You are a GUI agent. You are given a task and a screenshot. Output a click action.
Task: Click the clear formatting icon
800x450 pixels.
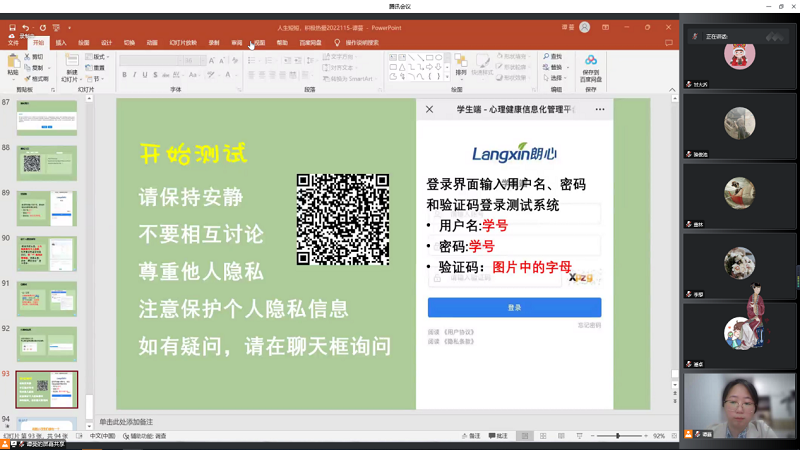click(235, 61)
